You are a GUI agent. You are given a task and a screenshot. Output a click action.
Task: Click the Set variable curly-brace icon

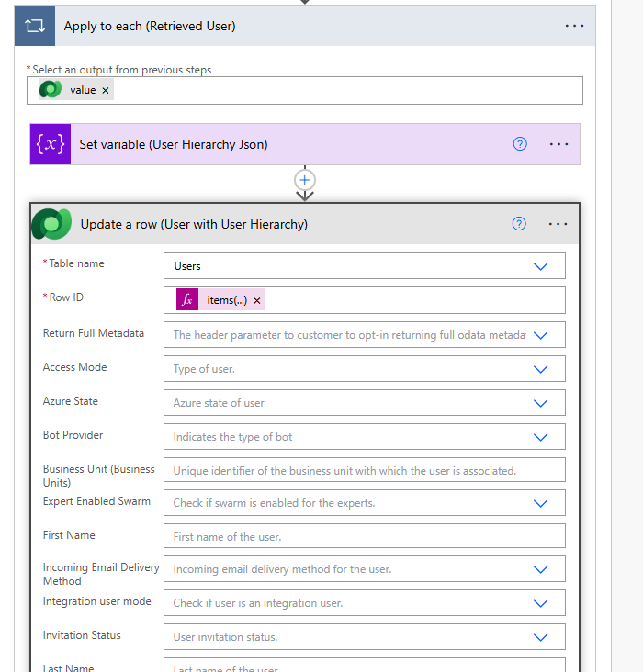(51, 144)
